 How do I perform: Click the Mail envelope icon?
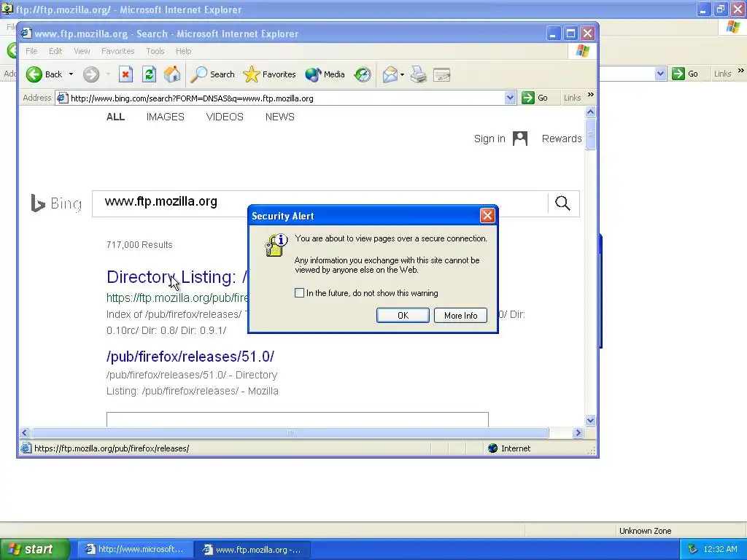(390, 74)
